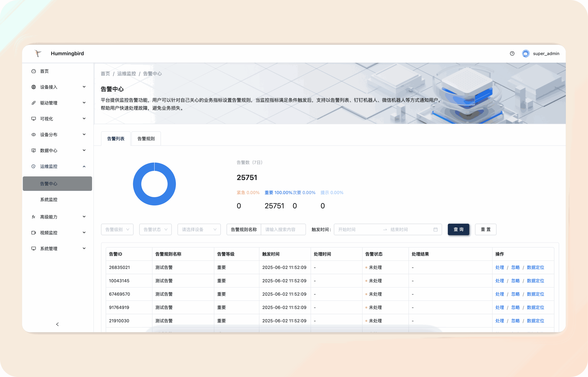
Task: Open 系统监控 in the sidebar
Action: pyautogui.click(x=49, y=200)
